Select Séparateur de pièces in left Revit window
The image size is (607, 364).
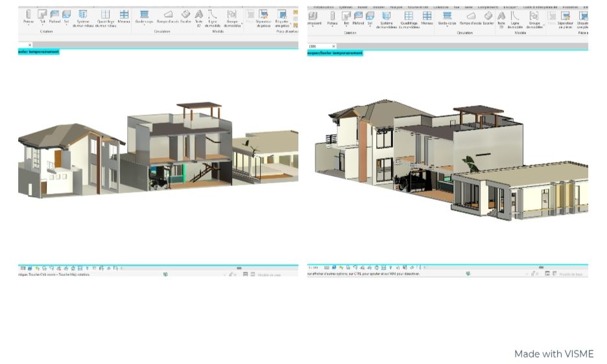pyautogui.click(x=263, y=19)
